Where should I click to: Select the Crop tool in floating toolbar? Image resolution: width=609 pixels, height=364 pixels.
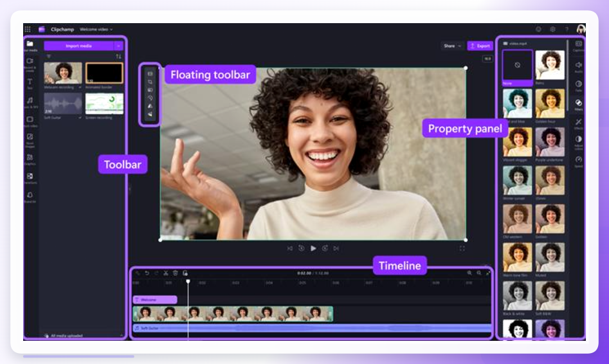[150, 82]
